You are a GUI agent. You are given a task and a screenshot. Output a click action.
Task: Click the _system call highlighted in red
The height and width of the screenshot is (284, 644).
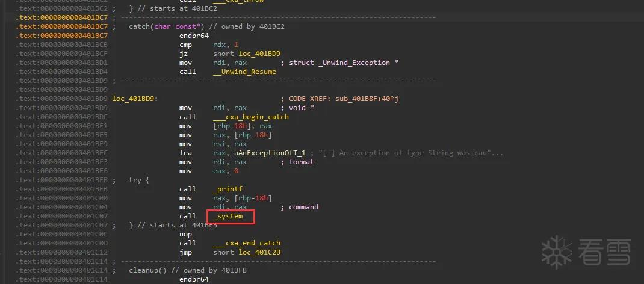228,216
